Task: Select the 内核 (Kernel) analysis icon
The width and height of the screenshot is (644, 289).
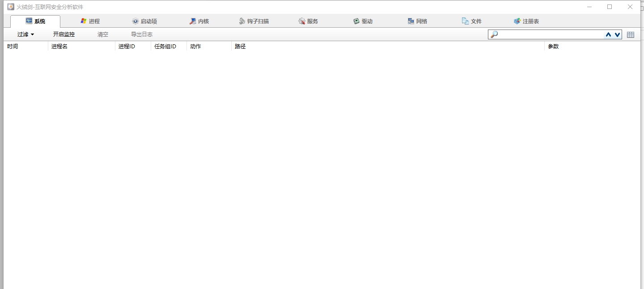Action: click(192, 21)
